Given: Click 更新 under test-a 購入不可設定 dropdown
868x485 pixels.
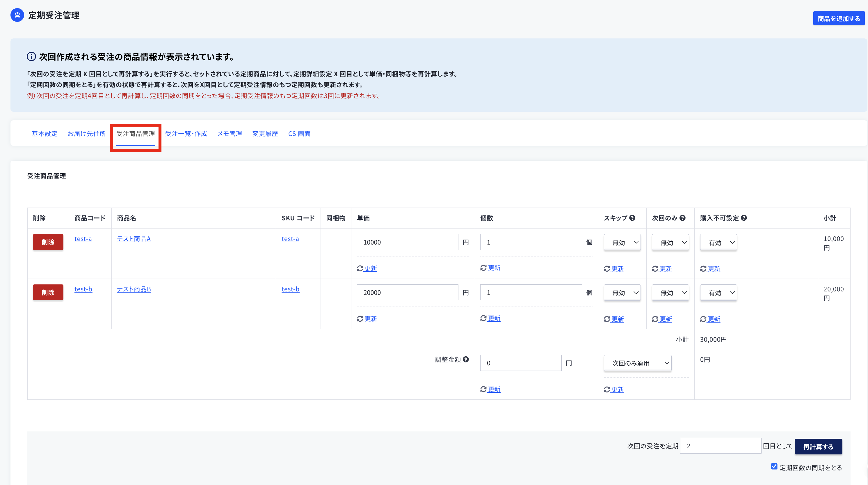Looking at the screenshot, I should 710,269.
